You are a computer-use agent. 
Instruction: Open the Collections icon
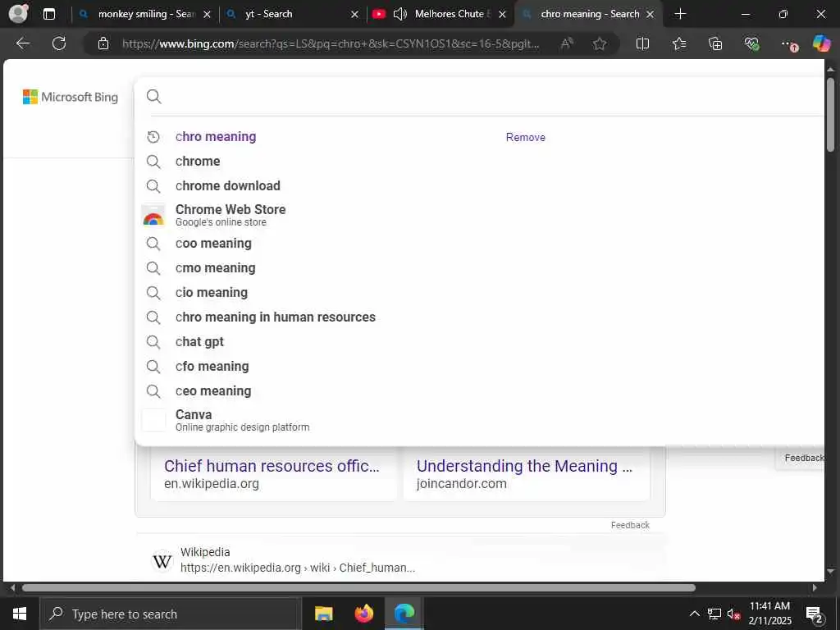pos(715,43)
